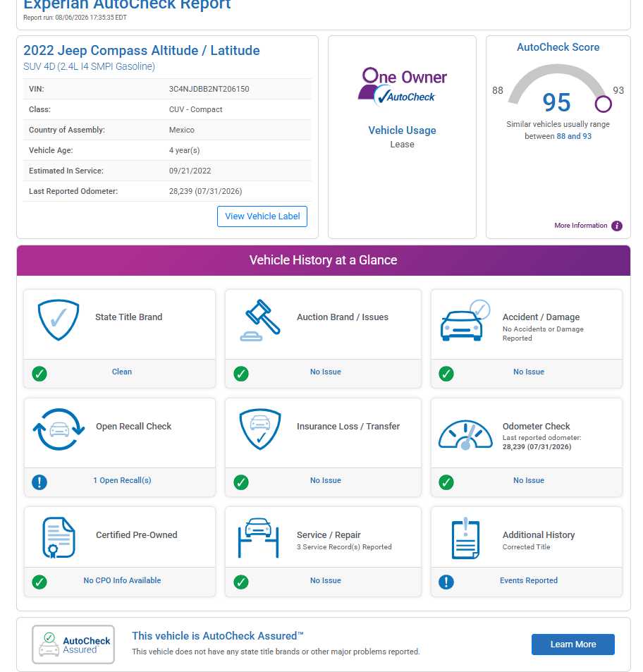643x672 pixels.
Task: Click the Estimated In Service date 09/21/2022
Action: point(190,171)
